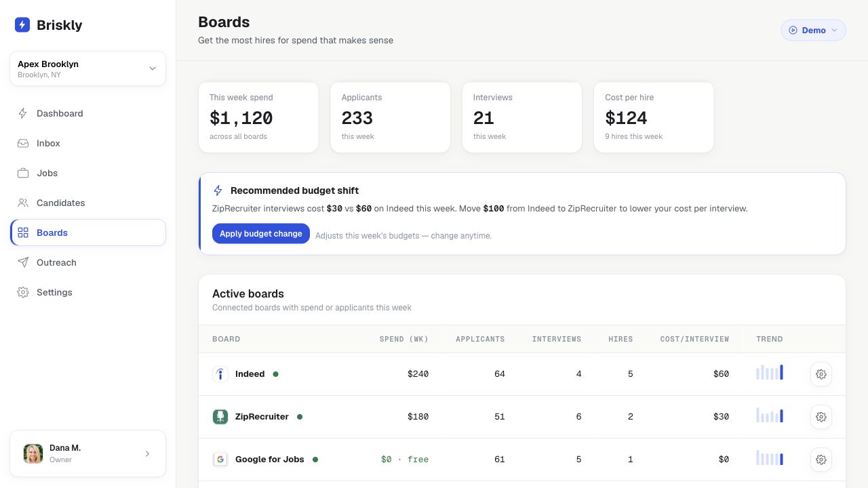Click Google for Jobs' 61 applicants value

coord(500,460)
